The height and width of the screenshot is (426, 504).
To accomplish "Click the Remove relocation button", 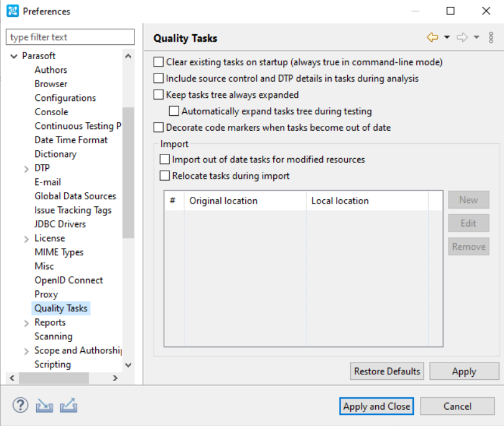I will [x=469, y=247].
